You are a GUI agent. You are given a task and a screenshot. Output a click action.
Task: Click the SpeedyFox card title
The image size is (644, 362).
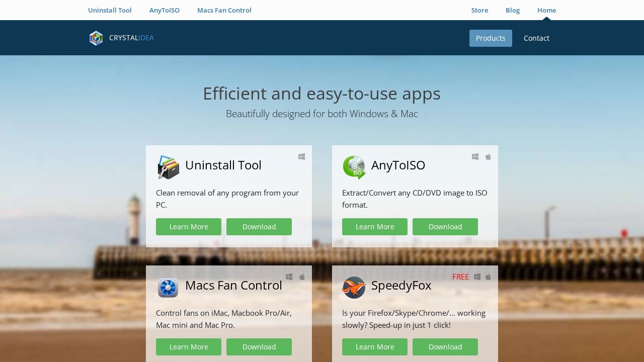401,285
